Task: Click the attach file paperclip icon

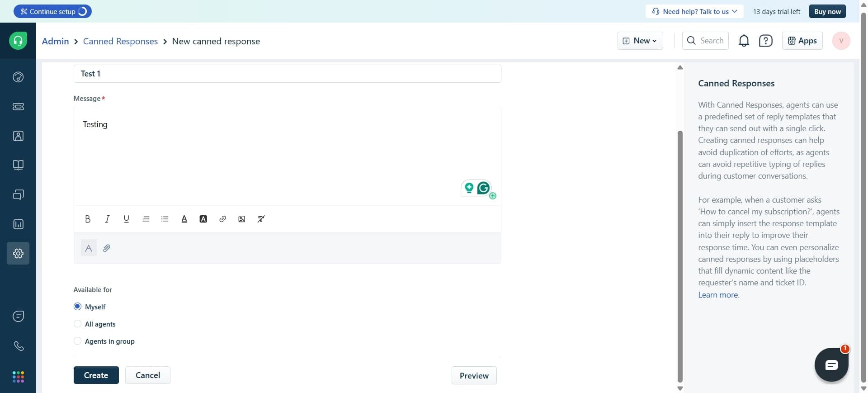Action: click(107, 248)
